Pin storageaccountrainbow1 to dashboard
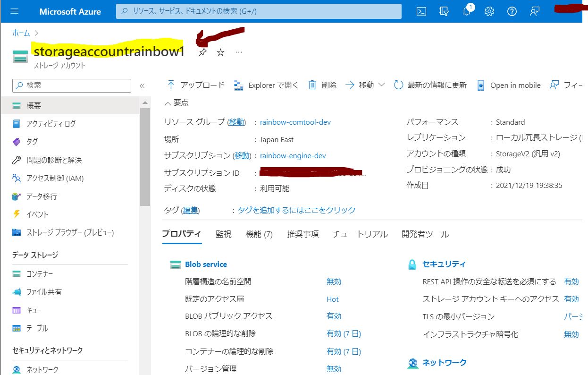 202,52
